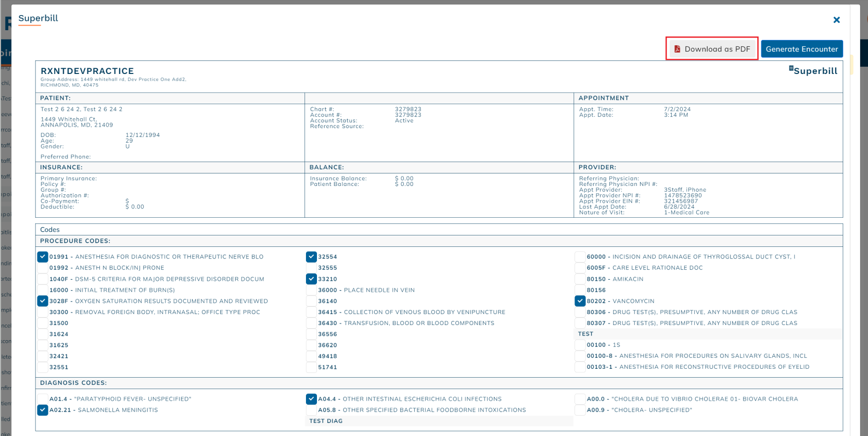Uncheck A04.4 Other Intestinal Escherichia Coli
The width and height of the screenshot is (868, 436).
311,399
